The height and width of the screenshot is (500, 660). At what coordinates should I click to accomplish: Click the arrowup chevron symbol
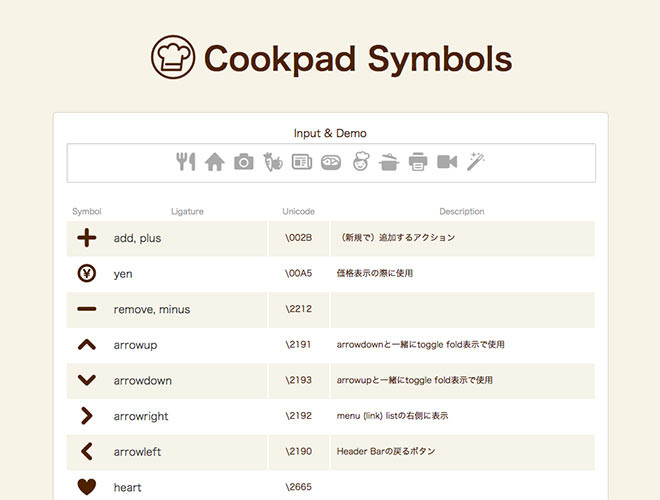coord(87,345)
